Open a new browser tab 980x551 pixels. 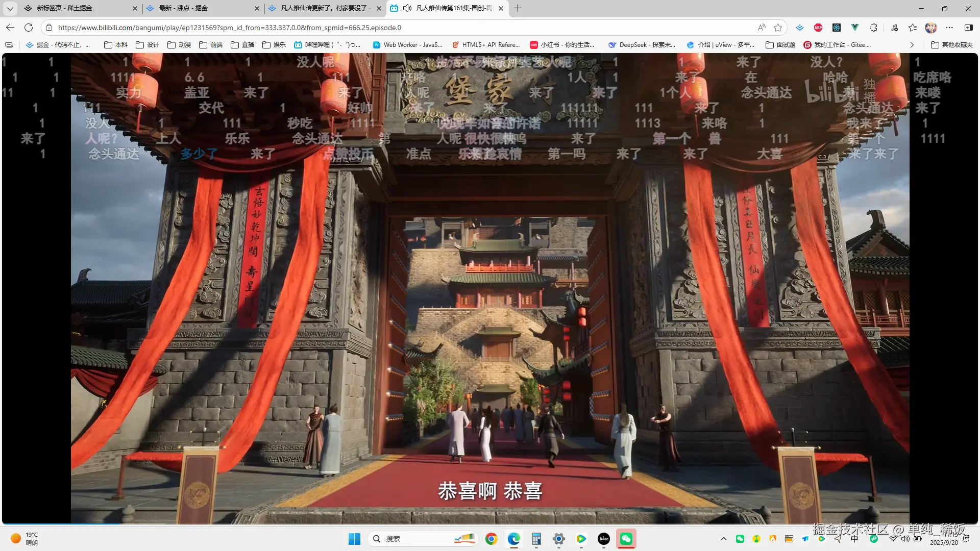518,8
